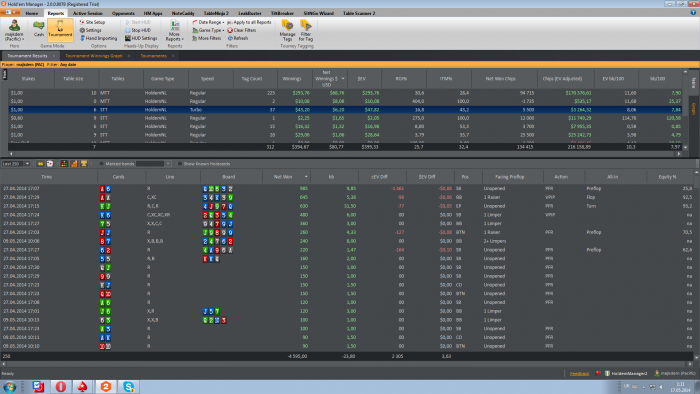Viewport: 700px width, 394px height.
Task: Click the red flag status icon
Action: coord(598,373)
